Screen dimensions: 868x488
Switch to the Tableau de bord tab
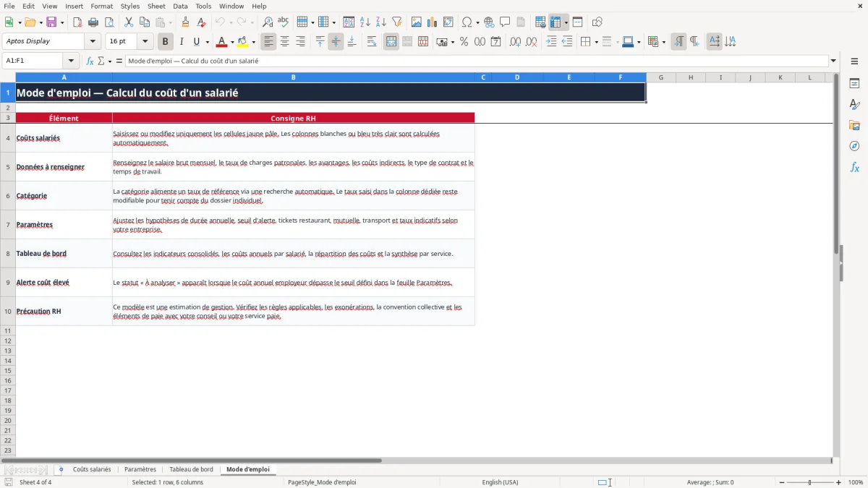[191, 469]
